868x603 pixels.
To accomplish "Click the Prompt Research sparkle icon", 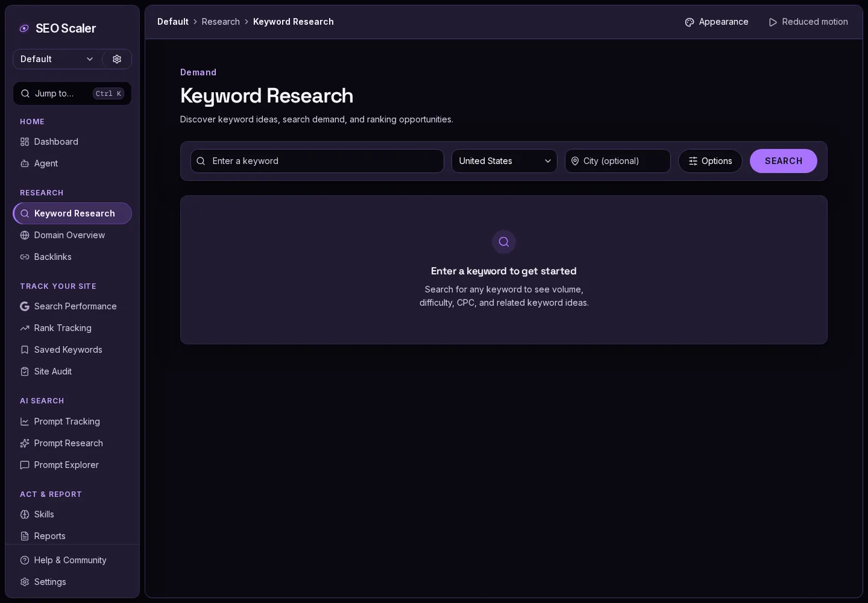I will (25, 443).
